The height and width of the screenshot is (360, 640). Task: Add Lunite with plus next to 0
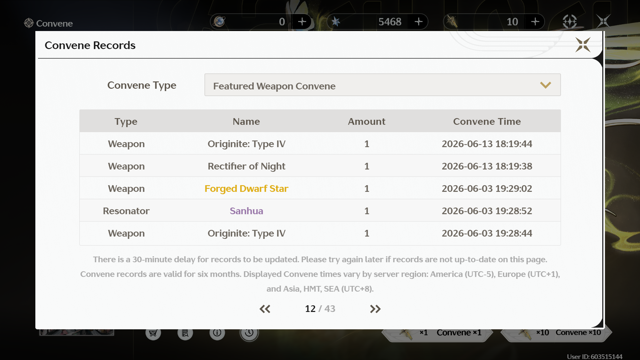tap(302, 22)
